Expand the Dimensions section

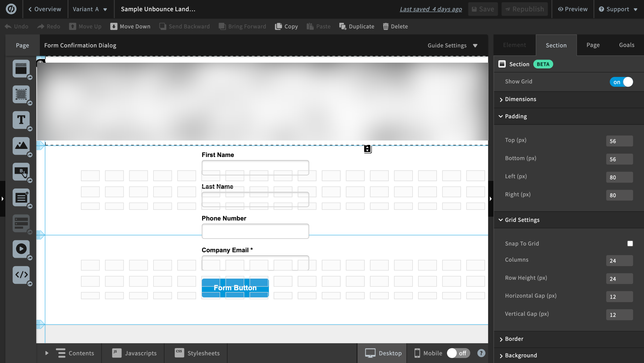[x=569, y=99]
